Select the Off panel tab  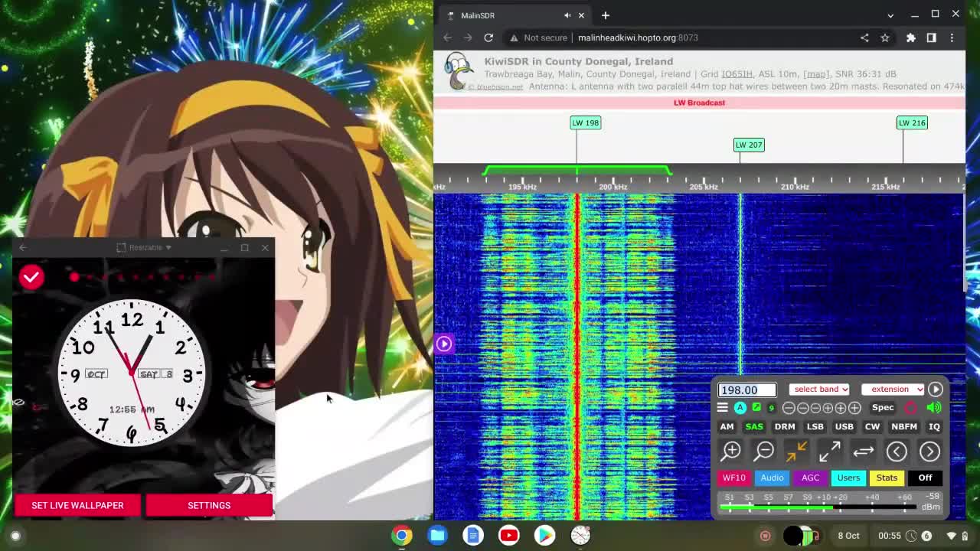pyautogui.click(x=925, y=478)
